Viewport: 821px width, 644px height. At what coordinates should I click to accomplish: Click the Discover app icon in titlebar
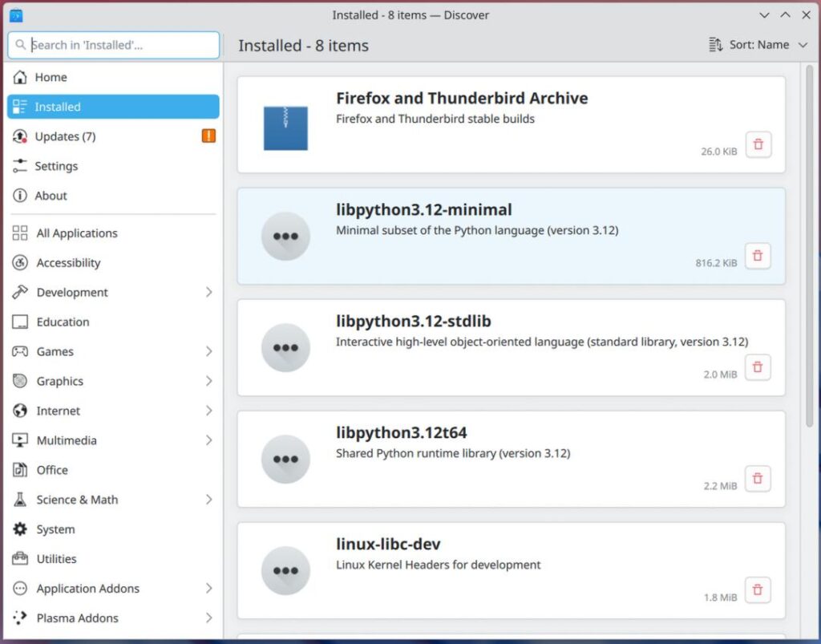click(x=16, y=16)
